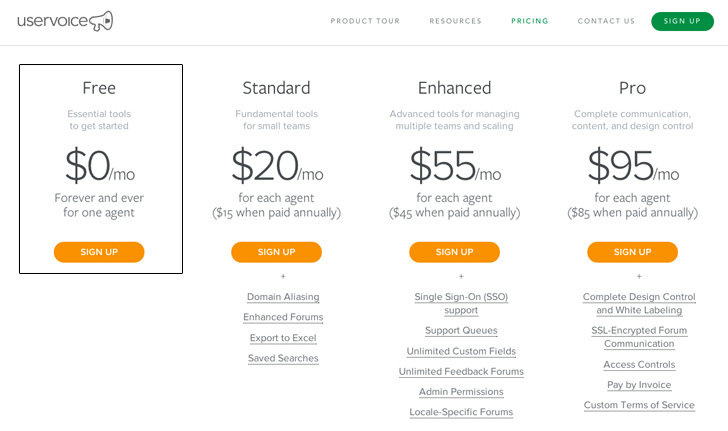This screenshot has width=728, height=431.
Task: Open the Resources navigation item
Action: coord(455,21)
